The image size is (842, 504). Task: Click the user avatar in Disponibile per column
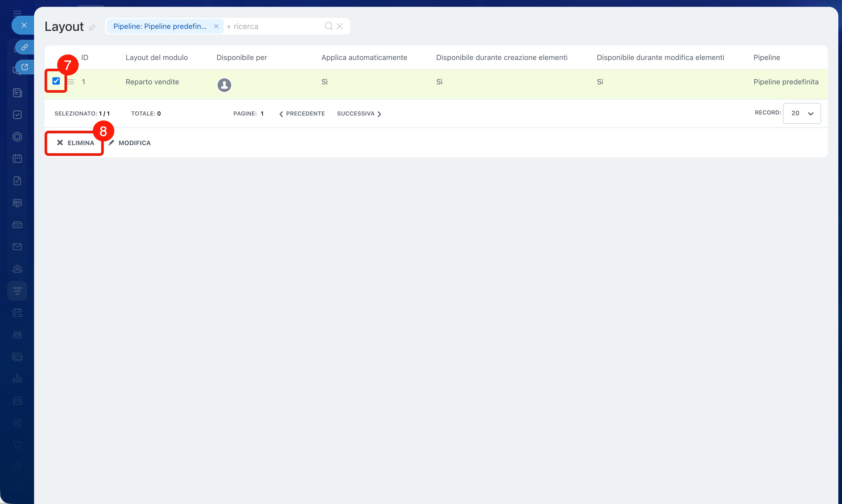224,85
